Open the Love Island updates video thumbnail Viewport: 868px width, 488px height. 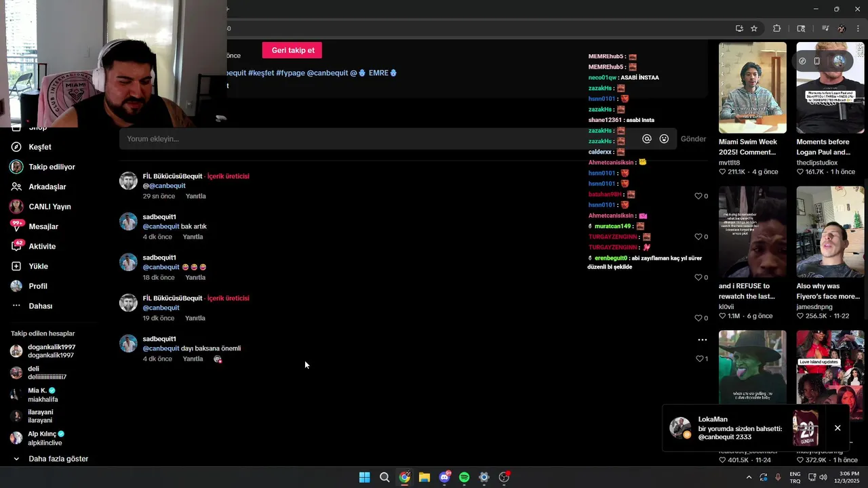[830, 366]
